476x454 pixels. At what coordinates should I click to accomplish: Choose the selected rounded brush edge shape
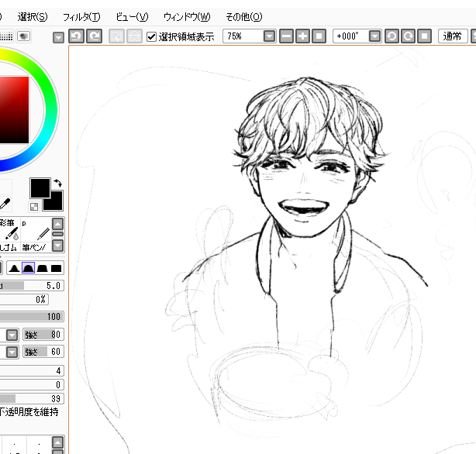28,268
